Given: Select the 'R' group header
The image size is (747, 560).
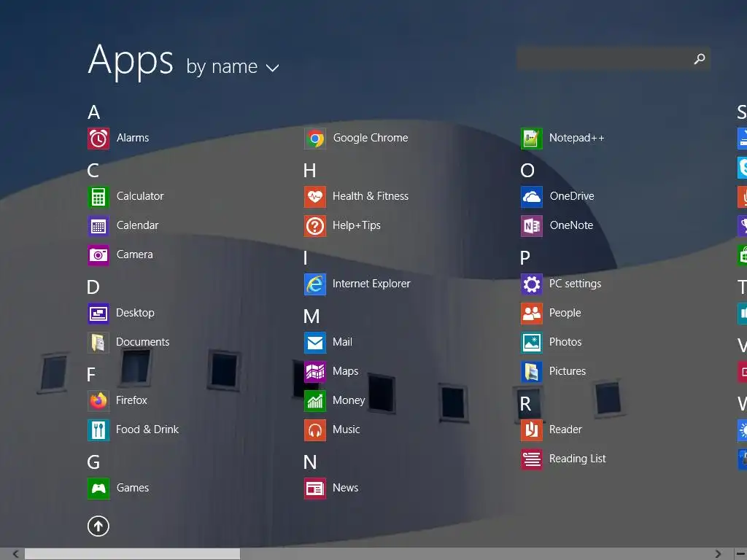Looking at the screenshot, I should (x=525, y=404).
